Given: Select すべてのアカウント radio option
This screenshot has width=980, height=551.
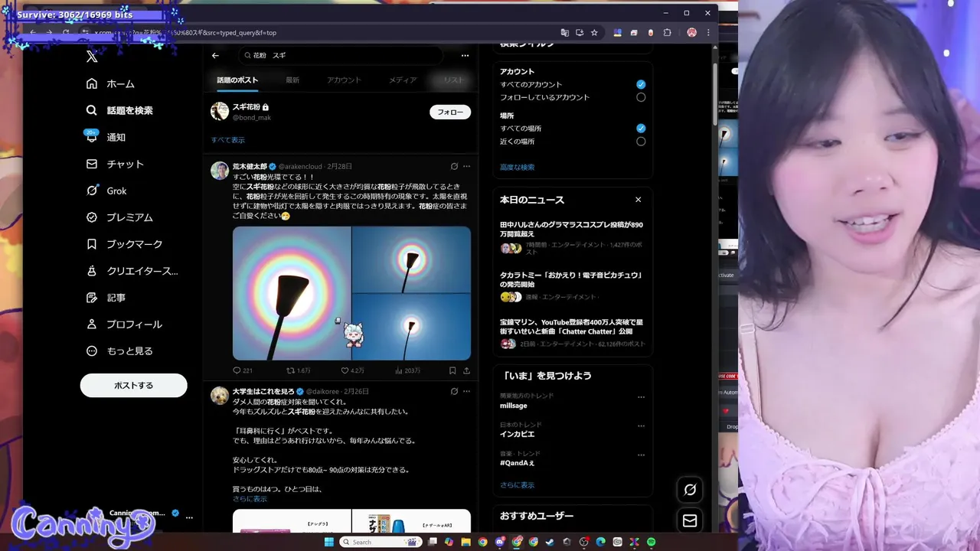Looking at the screenshot, I should 641,84.
